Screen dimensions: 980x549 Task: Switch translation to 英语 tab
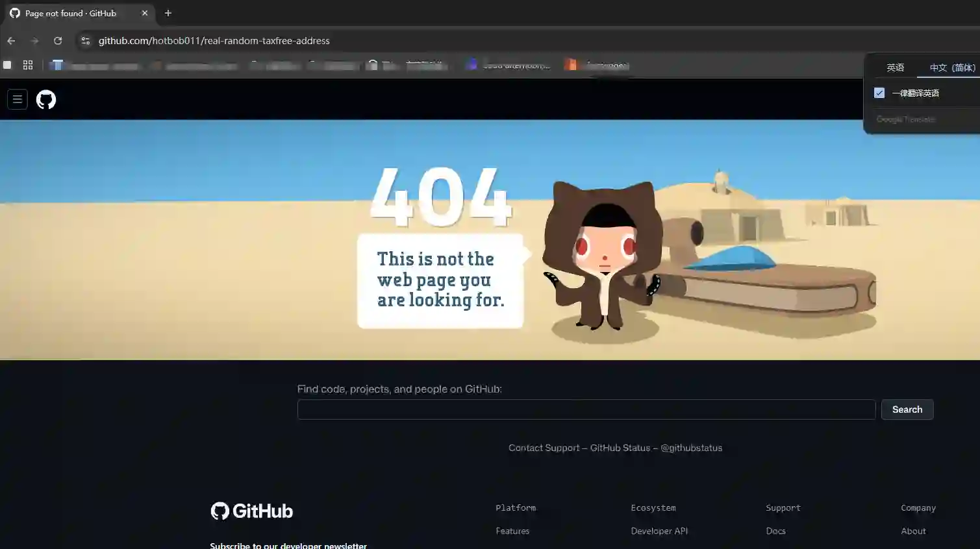click(896, 67)
